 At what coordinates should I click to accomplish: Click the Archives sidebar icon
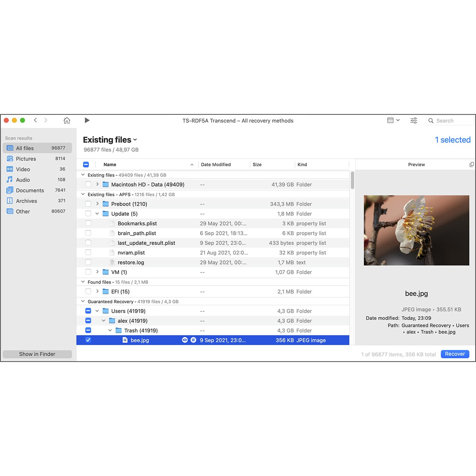click(10, 201)
